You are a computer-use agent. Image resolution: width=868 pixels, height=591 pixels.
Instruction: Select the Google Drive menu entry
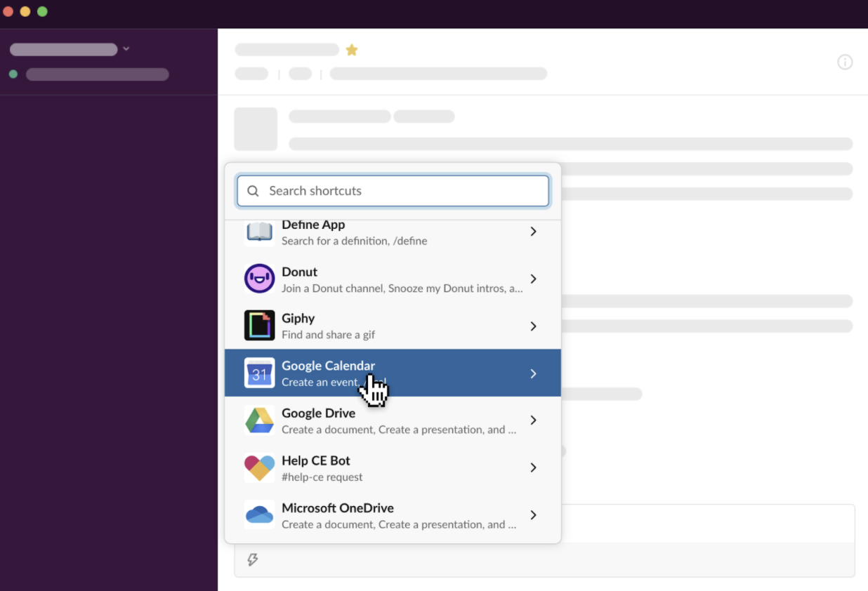click(392, 420)
